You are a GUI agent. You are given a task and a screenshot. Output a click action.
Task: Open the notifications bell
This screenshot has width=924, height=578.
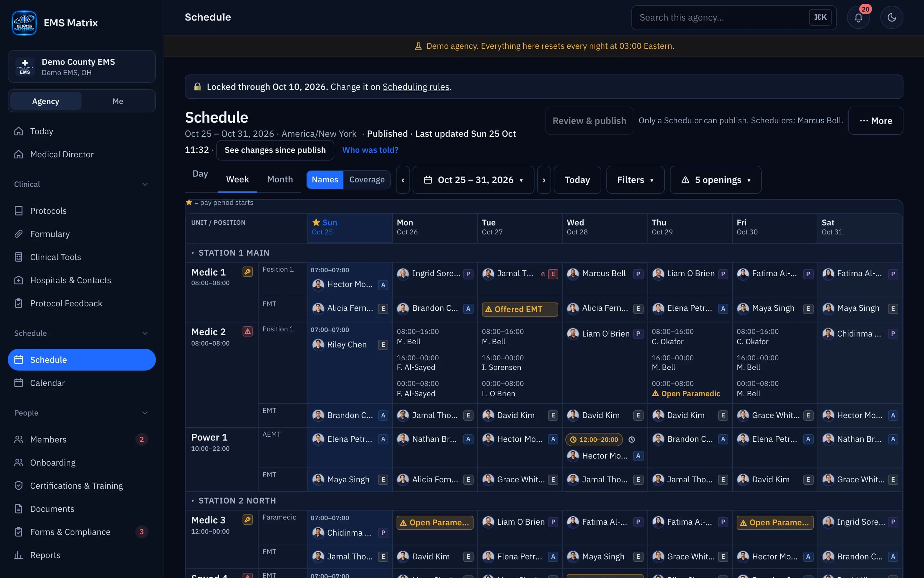pyautogui.click(x=858, y=18)
